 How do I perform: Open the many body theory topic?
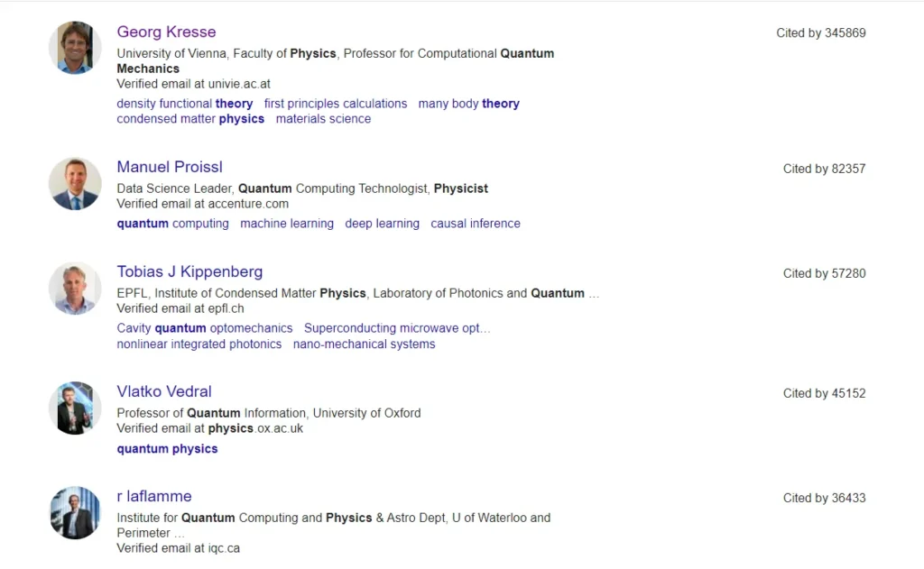(x=468, y=104)
